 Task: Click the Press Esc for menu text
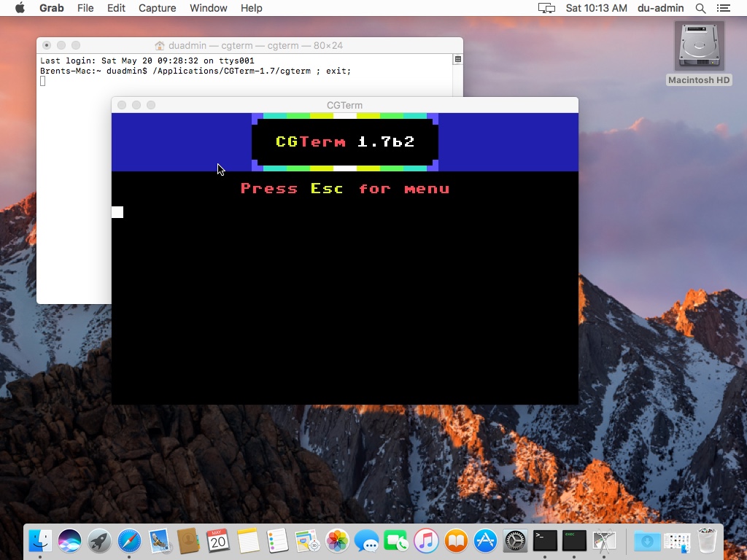[x=345, y=189]
